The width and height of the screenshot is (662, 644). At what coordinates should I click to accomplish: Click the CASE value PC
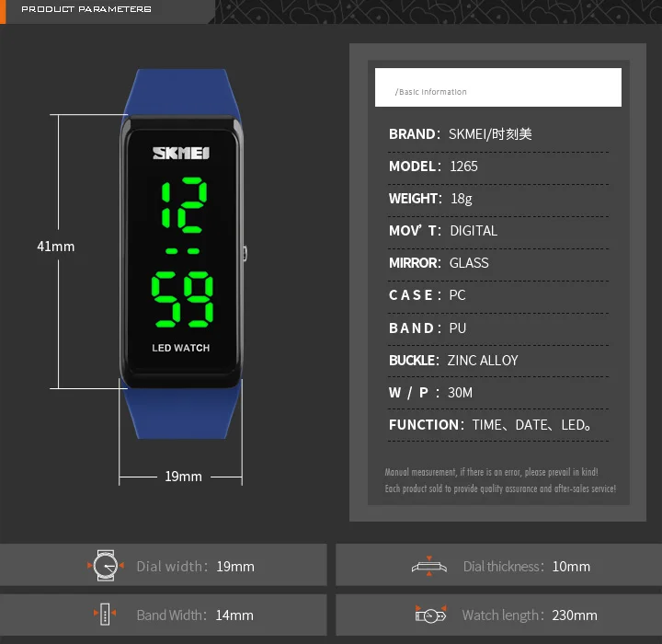(x=457, y=295)
